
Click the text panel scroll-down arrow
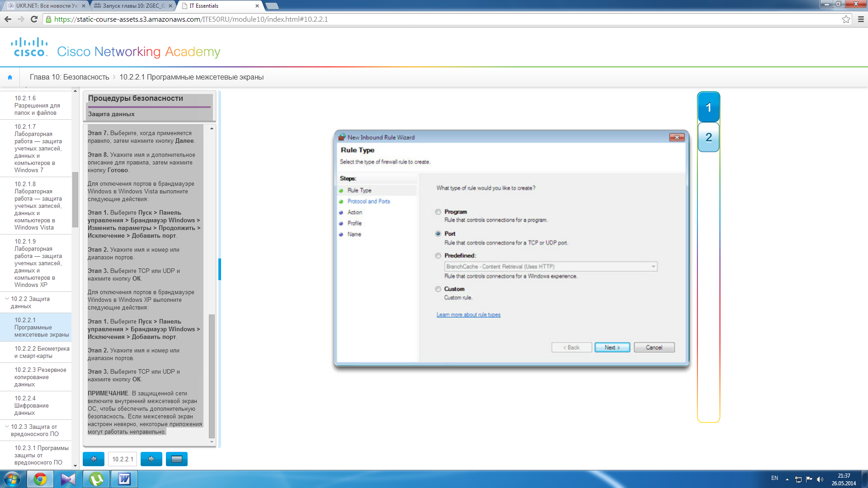coord(212,442)
